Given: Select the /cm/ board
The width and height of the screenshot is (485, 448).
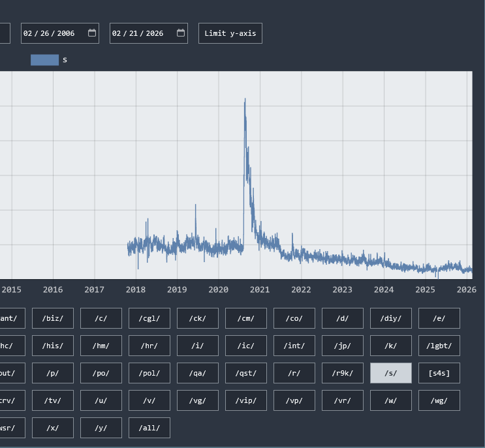Looking at the screenshot, I should (x=246, y=318).
